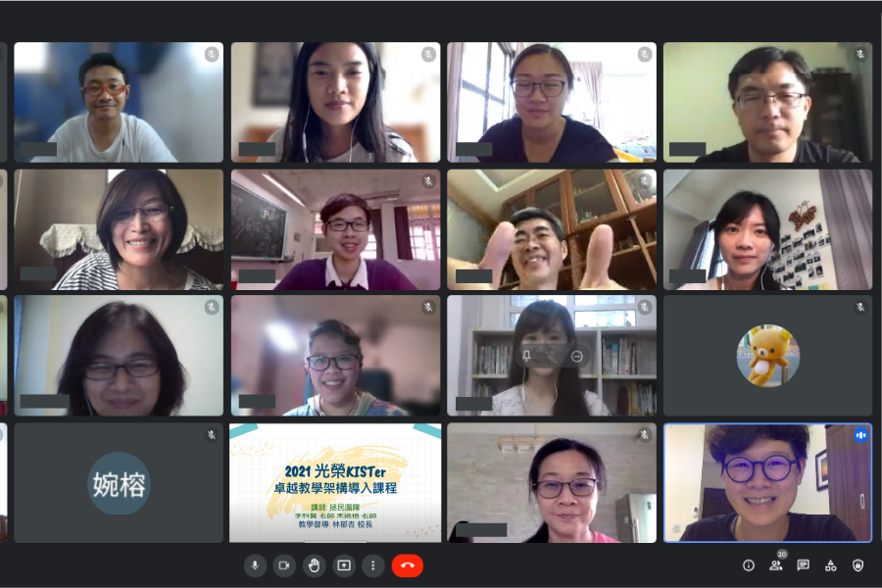Mute the hovered participant by the bookshelf
The height and width of the screenshot is (588, 882).
551,356
